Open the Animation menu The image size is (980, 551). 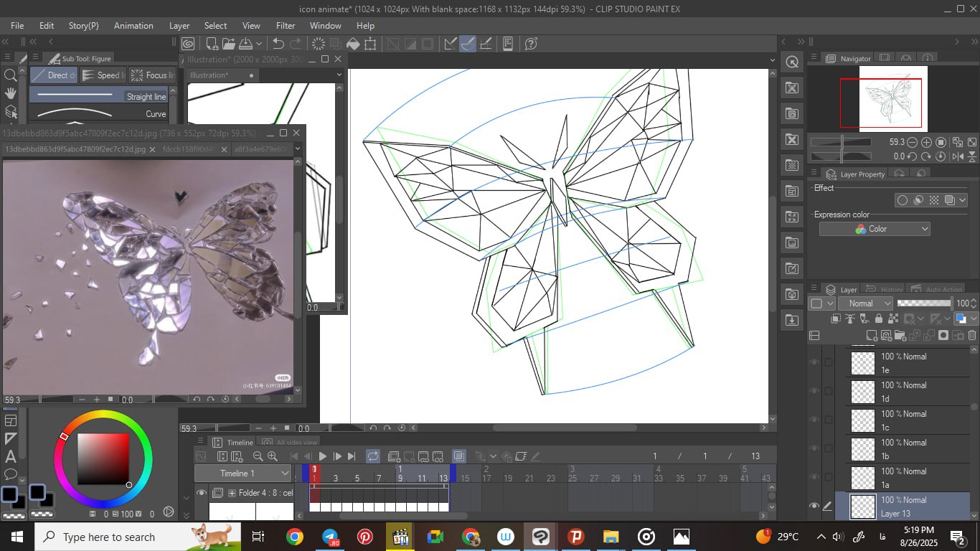tap(133, 26)
